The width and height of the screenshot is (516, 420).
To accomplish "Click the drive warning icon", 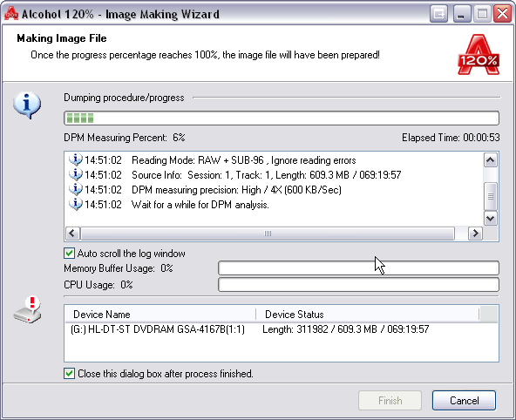I will tap(28, 310).
